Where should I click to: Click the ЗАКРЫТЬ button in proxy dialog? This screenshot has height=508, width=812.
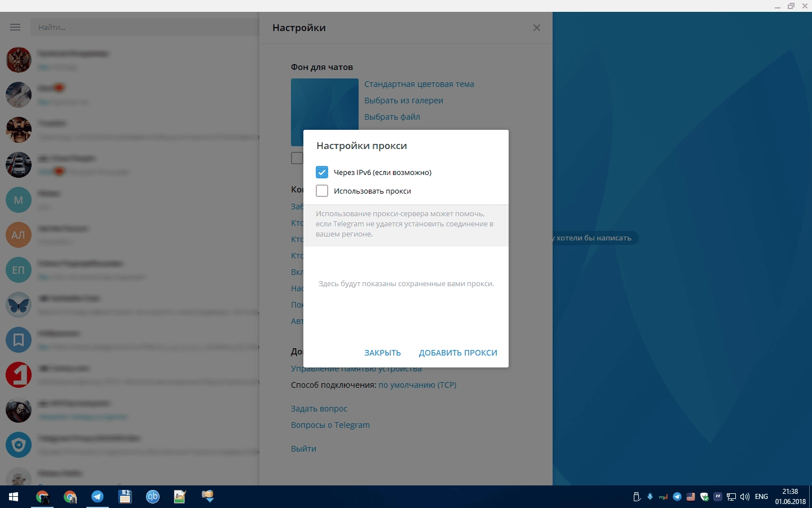[382, 353]
